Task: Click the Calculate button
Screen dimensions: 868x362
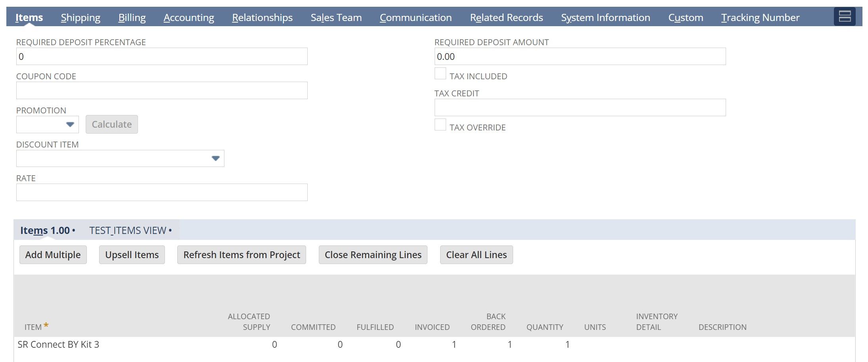Action: point(111,124)
